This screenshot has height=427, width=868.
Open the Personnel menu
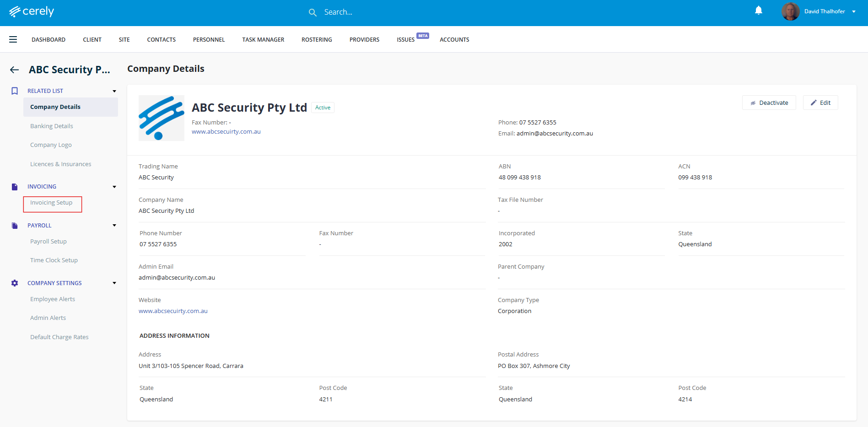(x=209, y=40)
